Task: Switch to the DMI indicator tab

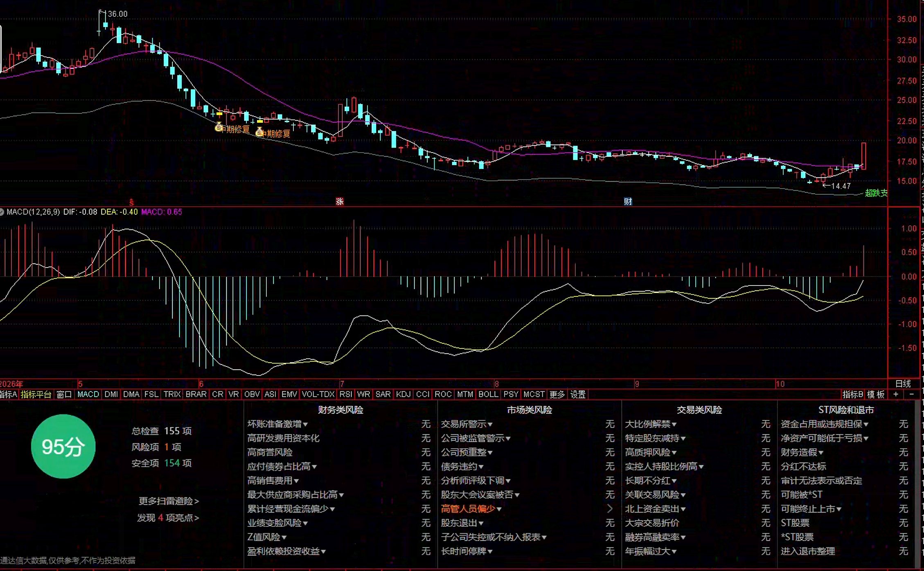Action: 111,394
